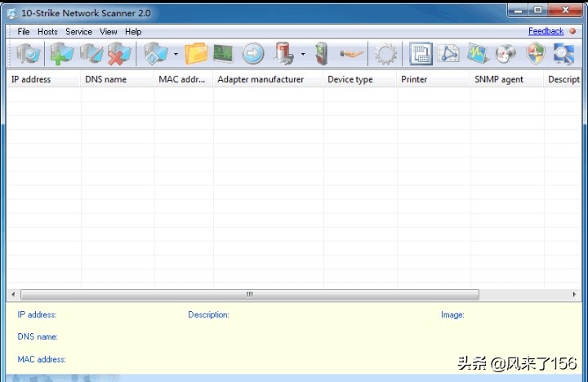Screen dimensions: 588x382
Task: Sort by IP address column header
Action: click(x=43, y=79)
